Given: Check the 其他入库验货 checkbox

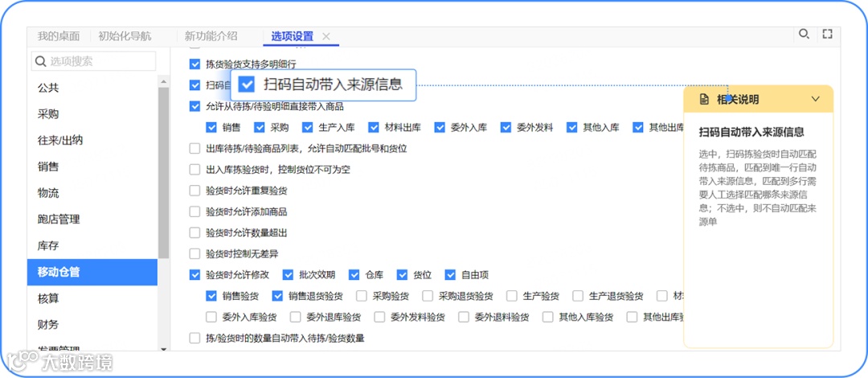Looking at the screenshot, I should click(547, 318).
